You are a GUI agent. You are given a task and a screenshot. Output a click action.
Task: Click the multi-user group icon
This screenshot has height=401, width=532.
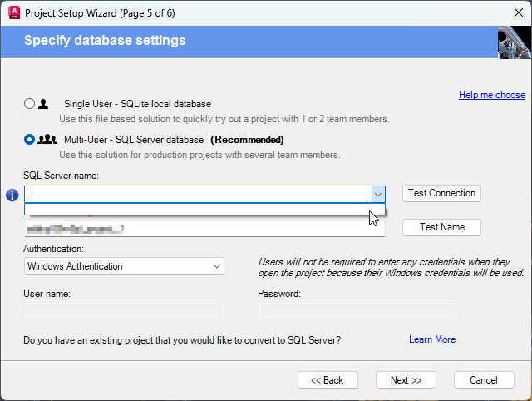click(47, 140)
